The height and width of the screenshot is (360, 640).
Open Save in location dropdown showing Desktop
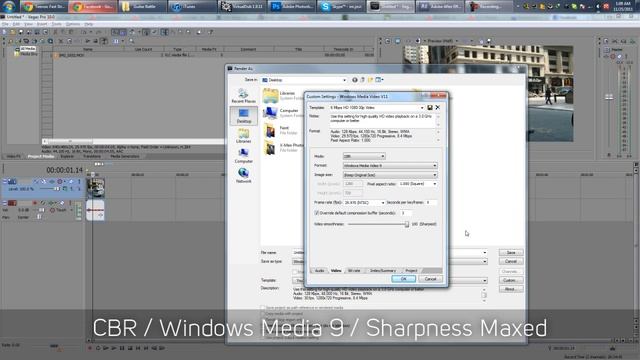304,80
